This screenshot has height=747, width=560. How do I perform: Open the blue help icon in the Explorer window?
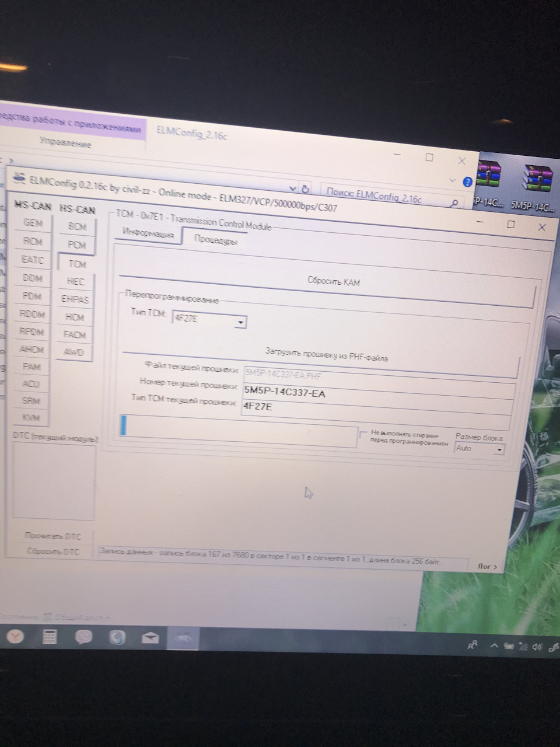pos(467,182)
